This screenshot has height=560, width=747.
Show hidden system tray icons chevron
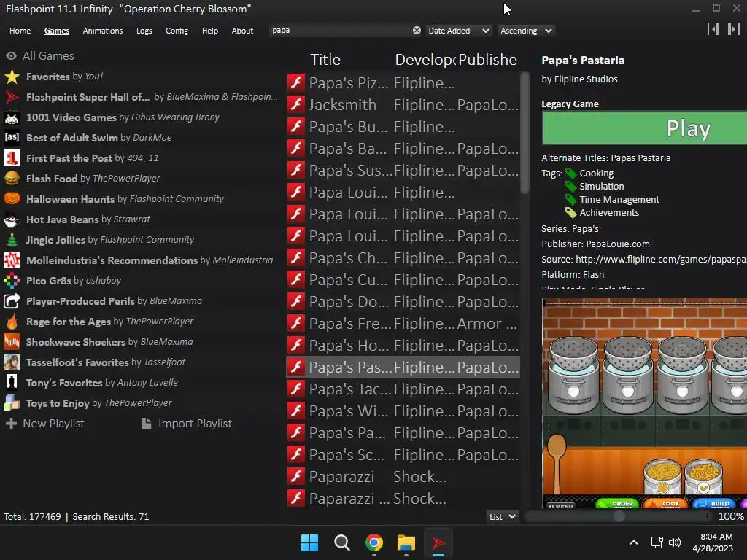[x=634, y=542]
